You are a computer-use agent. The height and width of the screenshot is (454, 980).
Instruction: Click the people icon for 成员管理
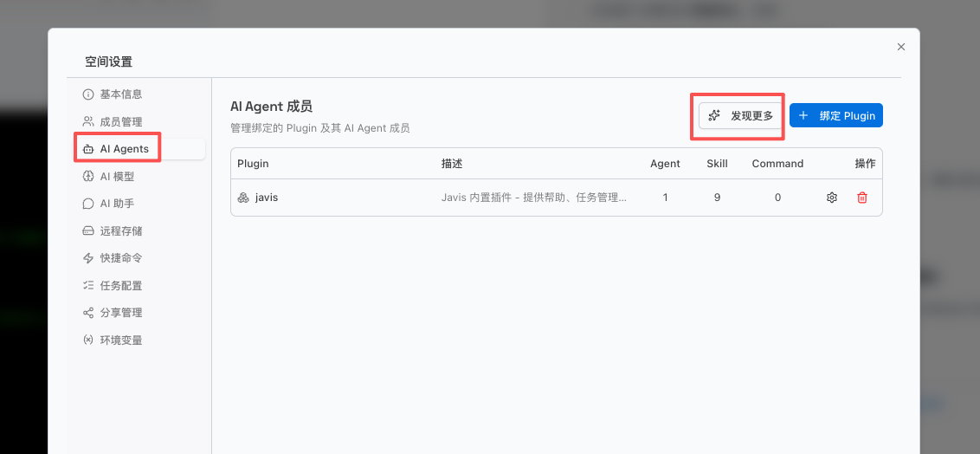(87, 122)
